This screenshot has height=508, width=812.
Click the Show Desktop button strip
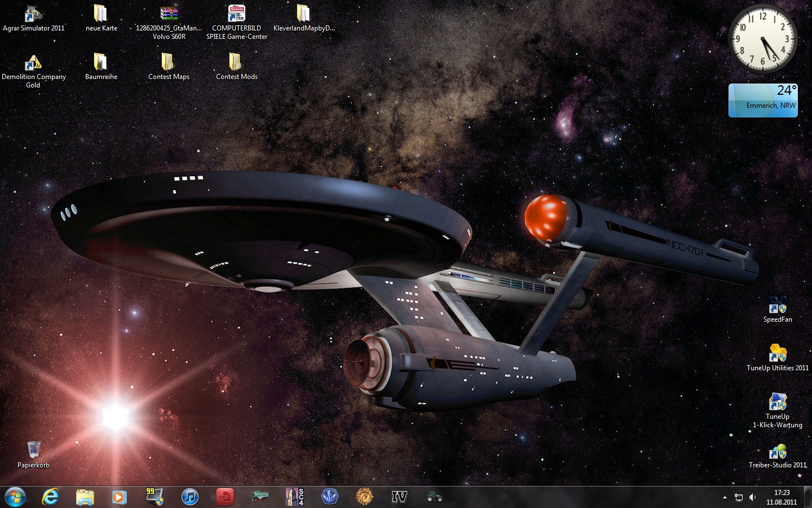[x=809, y=497]
